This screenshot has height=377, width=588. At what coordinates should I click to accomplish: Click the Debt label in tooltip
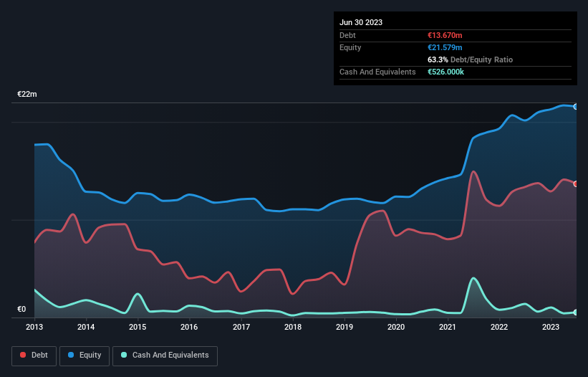[x=347, y=35]
